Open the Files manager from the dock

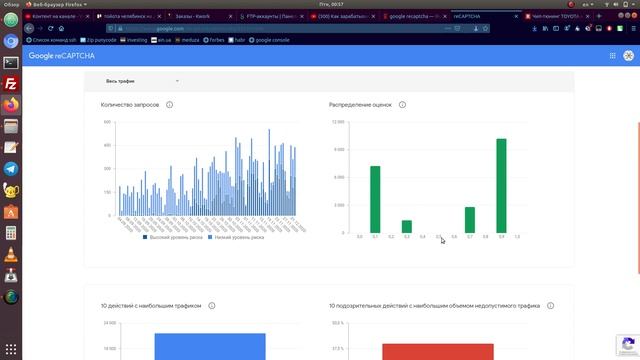coord(11,126)
